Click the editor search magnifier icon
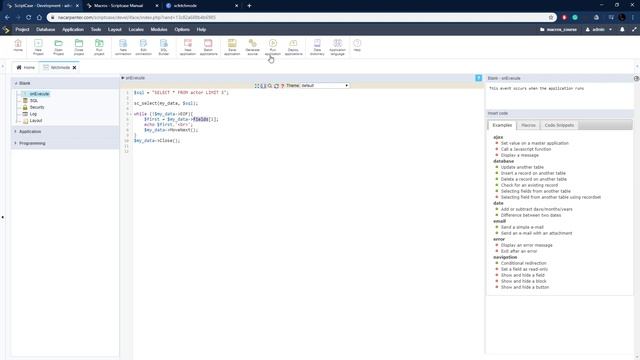The width and height of the screenshot is (640, 360). click(270, 86)
